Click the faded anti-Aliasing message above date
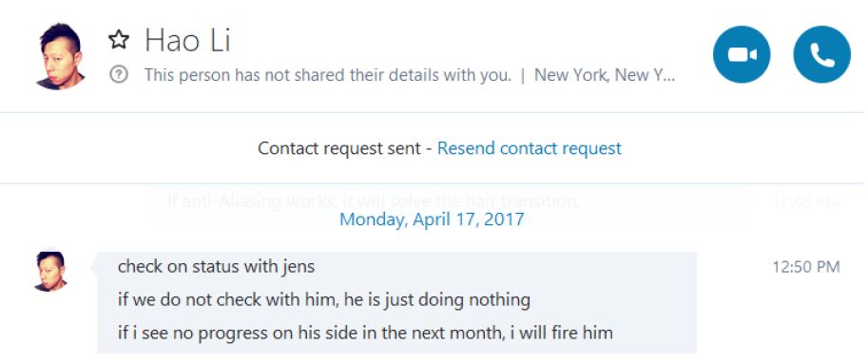 tap(373, 201)
